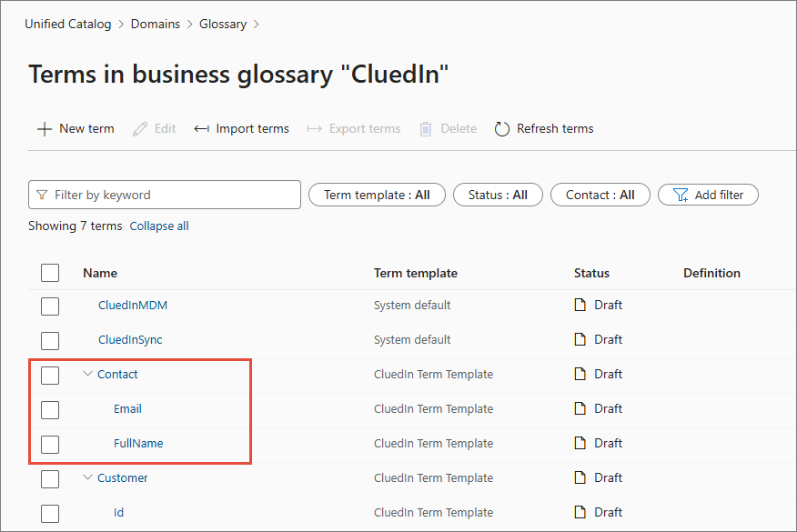Tick the Email row checkbox
The image size is (797, 532).
click(50, 410)
